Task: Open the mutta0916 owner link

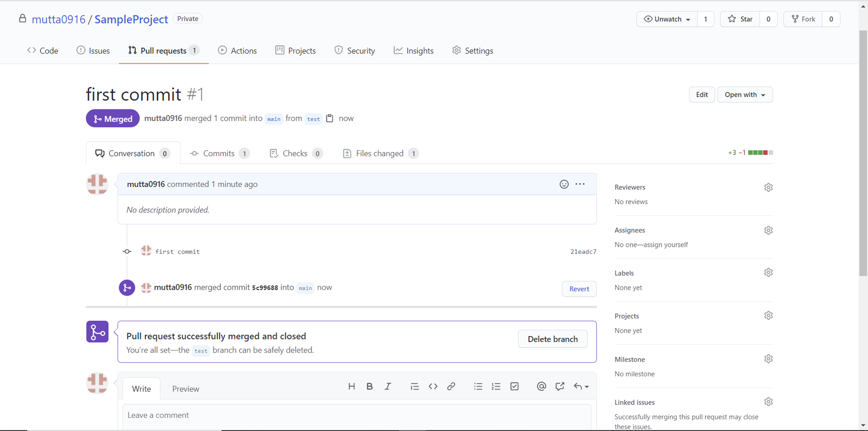Action: 59,19
